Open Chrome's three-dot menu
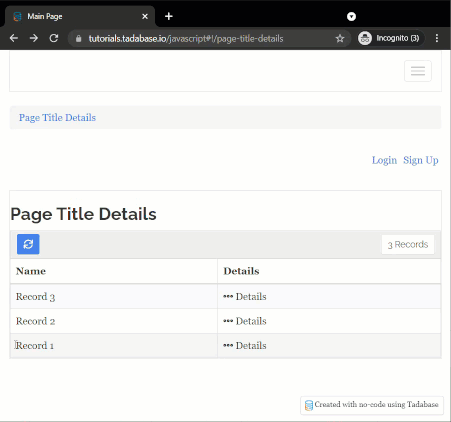 tap(437, 38)
